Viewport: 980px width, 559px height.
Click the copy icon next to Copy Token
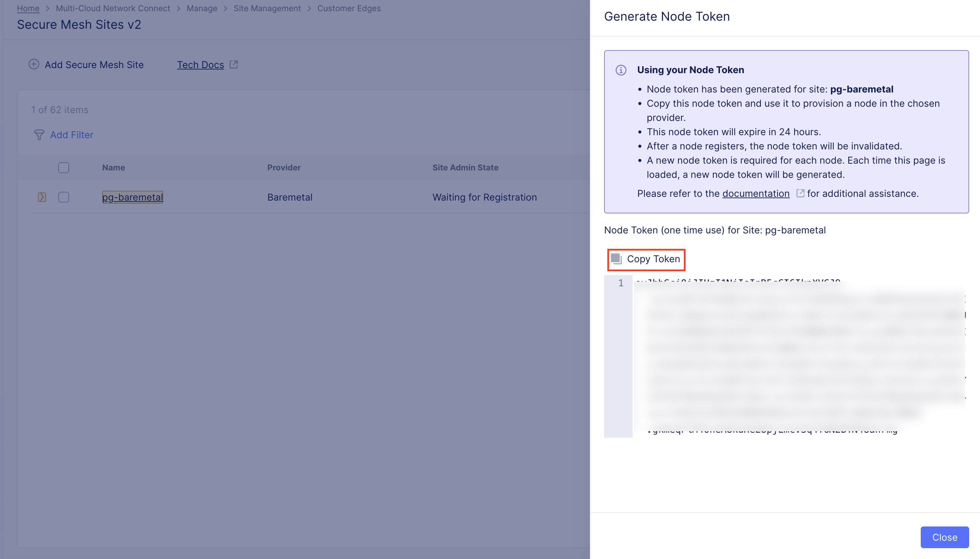(x=616, y=259)
